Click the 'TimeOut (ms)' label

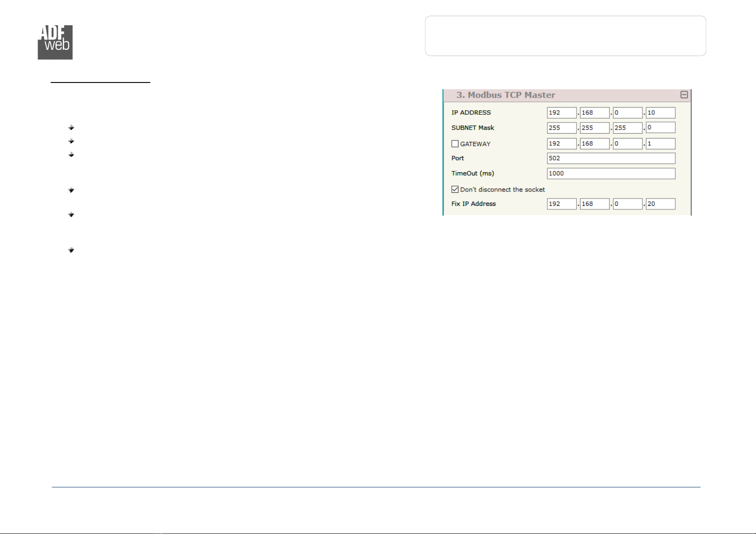(x=472, y=174)
